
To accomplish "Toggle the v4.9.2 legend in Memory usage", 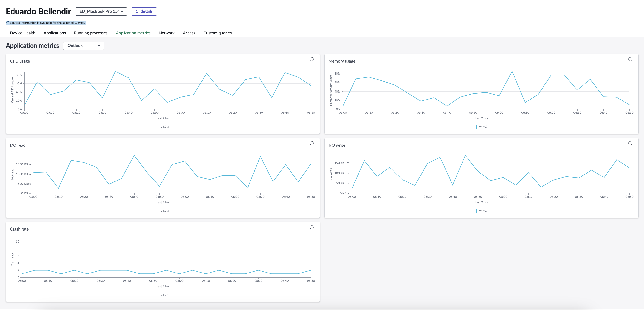I will point(482,127).
